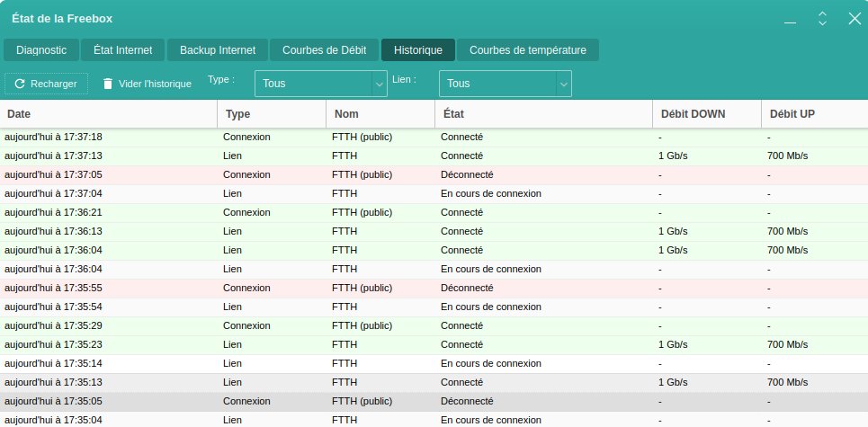
Task: Select the row dated aujourd'hui à 17:35:04
Action: 434,419
